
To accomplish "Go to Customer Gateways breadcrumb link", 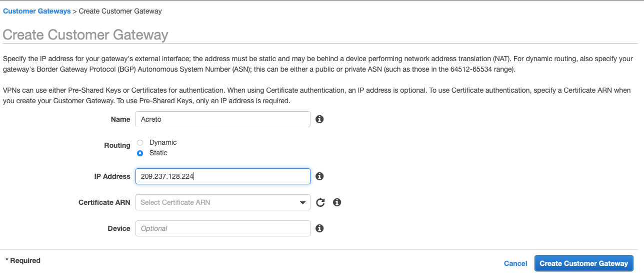I will click(x=37, y=11).
